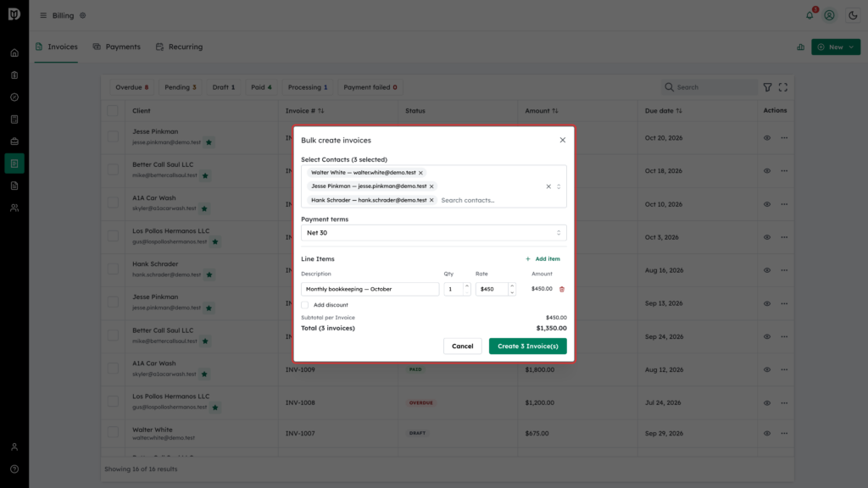Select all invoices header checkbox
Screen dimensions: 868x488
pyautogui.click(x=113, y=111)
